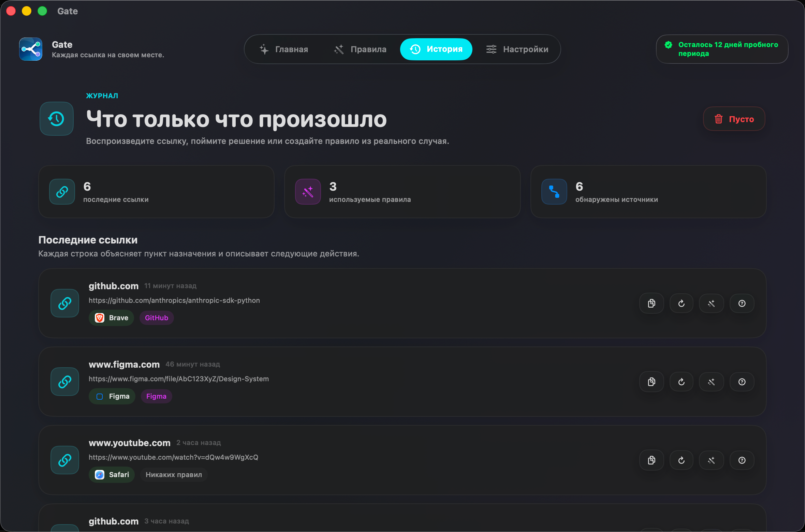Click the обнаружены источники label
805x532 pixels.
[617, 199]
